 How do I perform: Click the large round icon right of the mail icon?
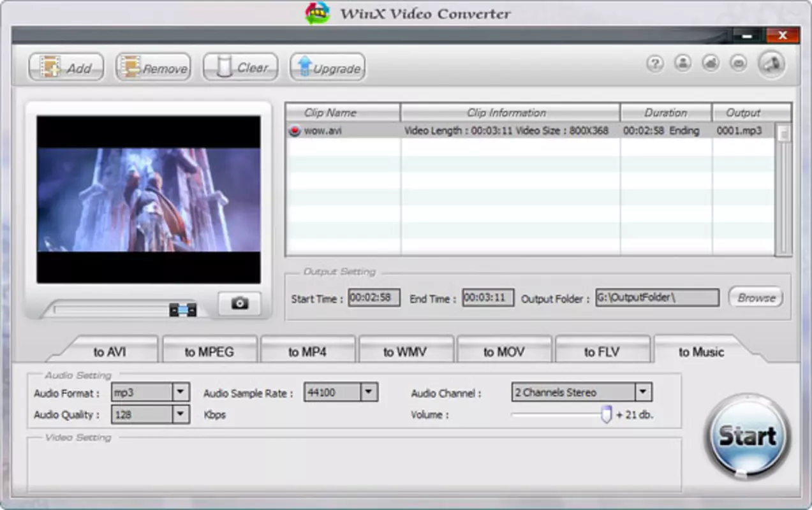coord(772,64)
